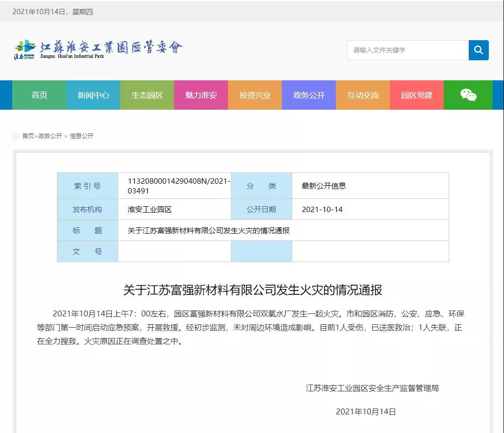Open the 投资兴业 navigation menu
Viewport: 504px width, 433px height.
pos(255,95)
